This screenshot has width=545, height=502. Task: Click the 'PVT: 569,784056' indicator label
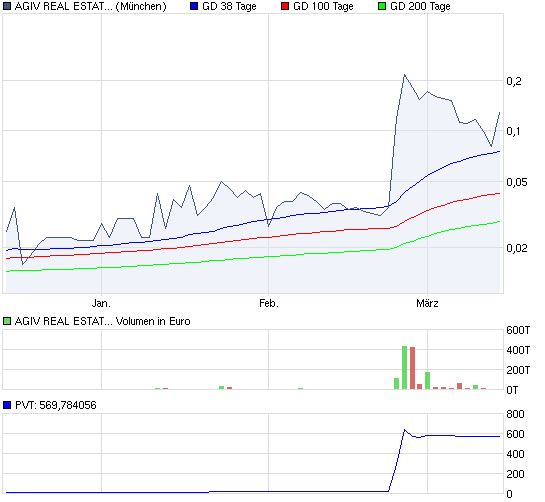click(x=56, y=405)
